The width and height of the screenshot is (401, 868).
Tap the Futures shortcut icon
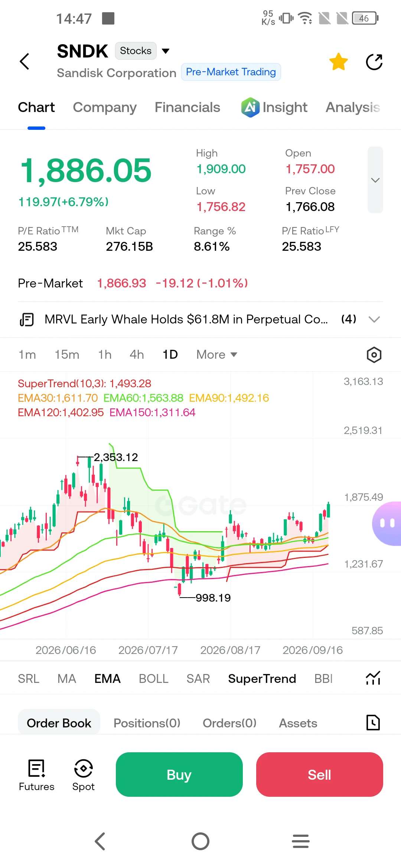tap(36, 775)
